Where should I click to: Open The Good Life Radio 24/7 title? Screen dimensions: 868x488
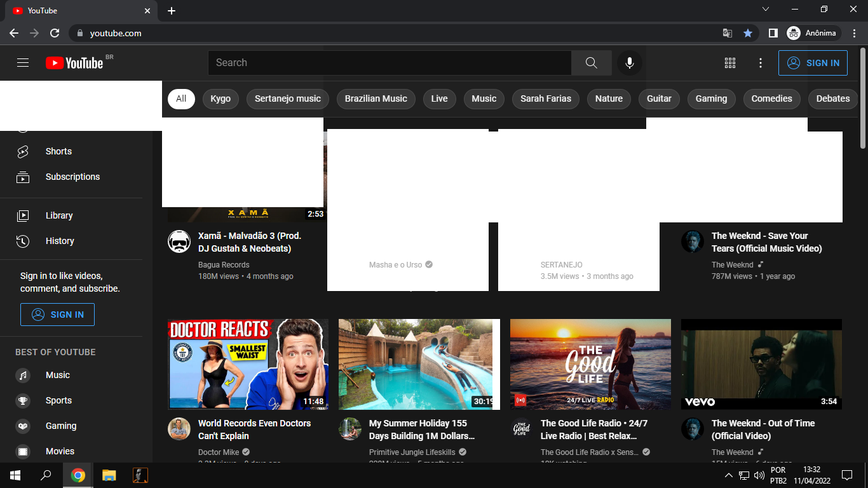[594, 430]
